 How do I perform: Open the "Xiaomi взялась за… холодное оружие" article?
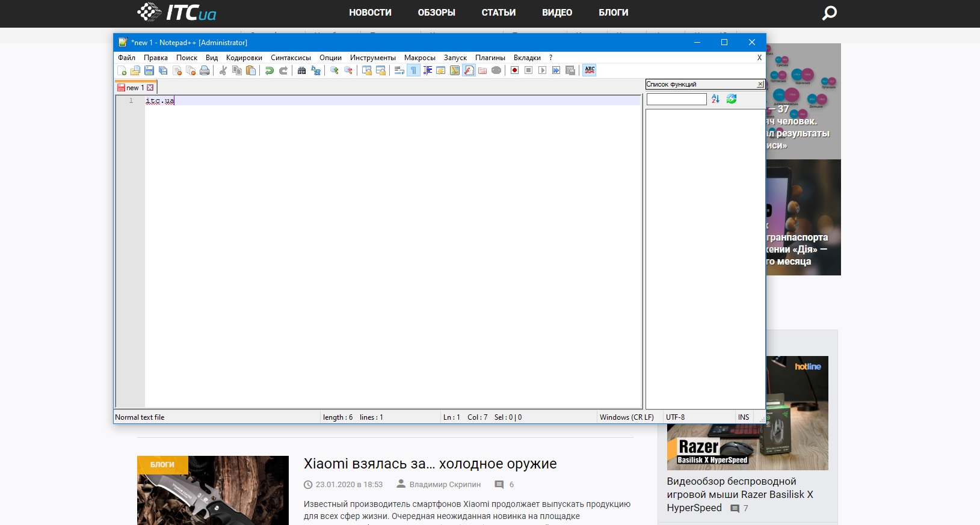pyautogui.click(x=430, y=464)
